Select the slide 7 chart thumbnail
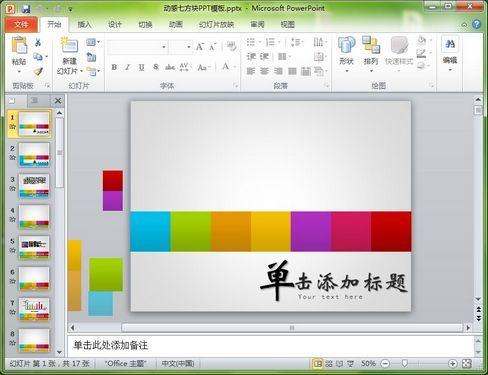The image size is (488, 375). [x=34, y=309]
